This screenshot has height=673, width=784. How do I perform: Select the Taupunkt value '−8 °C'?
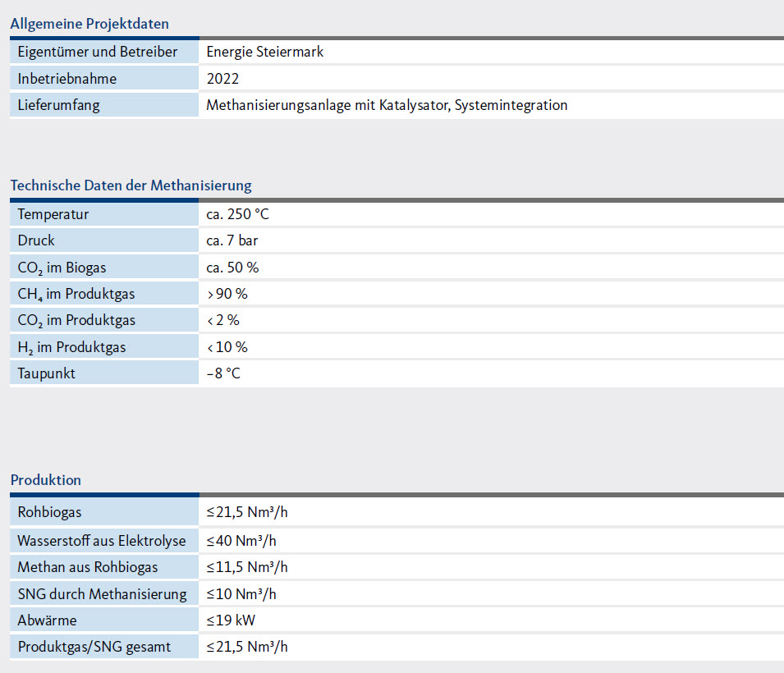click(223, 373)
